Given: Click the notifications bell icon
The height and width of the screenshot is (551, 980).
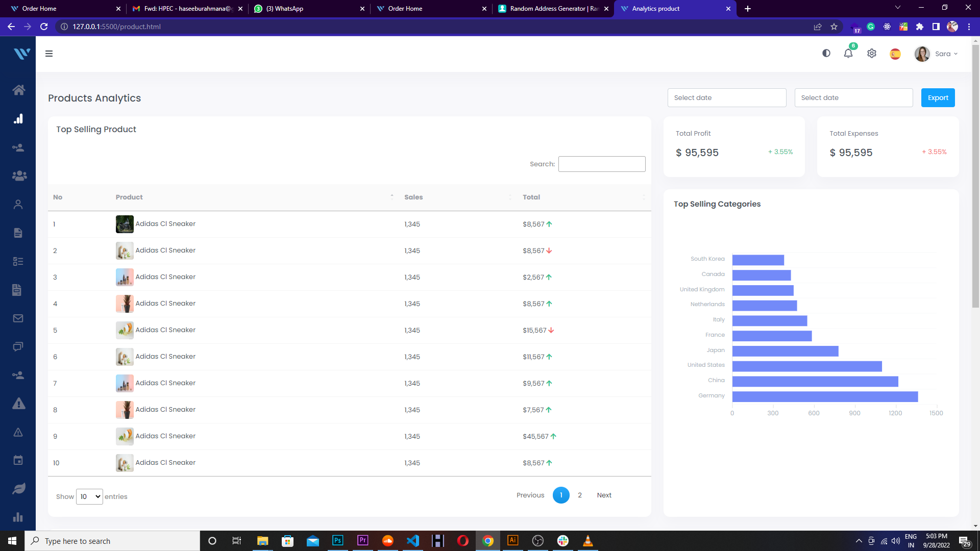Looking at the screenshot, I should (x=848, y=54).
